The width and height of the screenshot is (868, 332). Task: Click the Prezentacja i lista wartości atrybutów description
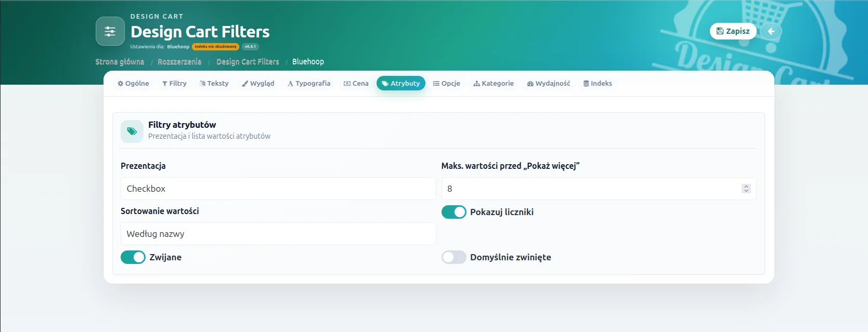[x=209, y=136]
